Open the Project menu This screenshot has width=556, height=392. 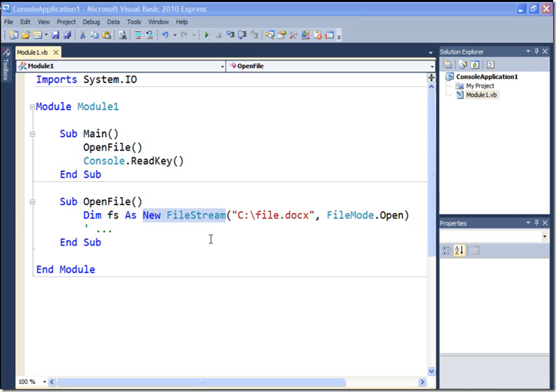(x=66, y=22)
